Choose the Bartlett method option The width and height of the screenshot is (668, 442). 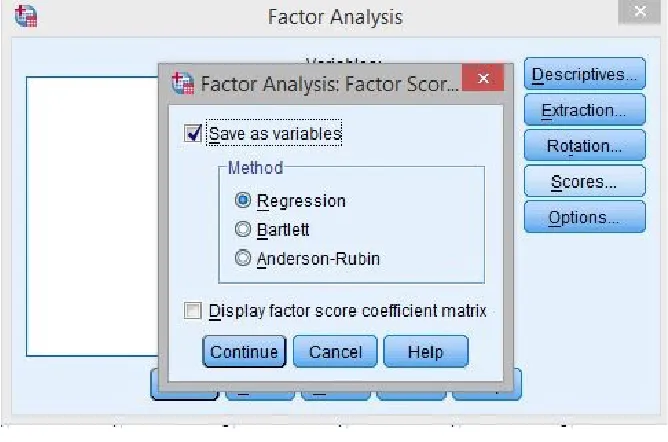tap(243, 229)
